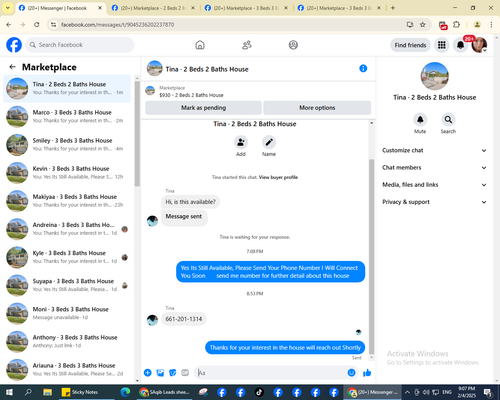The image size is (500, 400).
Task: Select the Messenger Facebook browser tab
Action: coord(60,8)
